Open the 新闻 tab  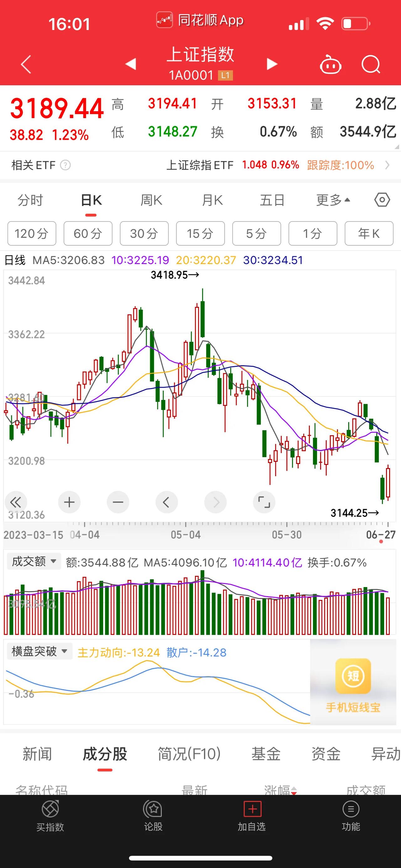pos(37,754)
